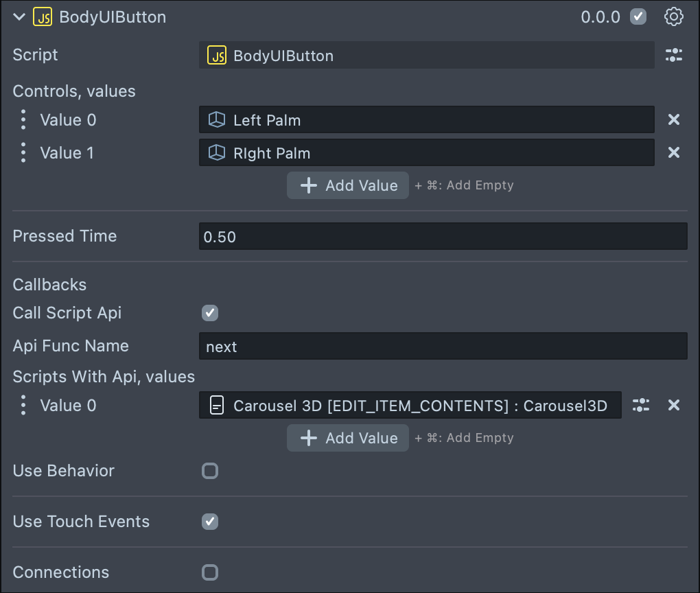Viewport: 700px width, 593px height.
Task: Add a value under Scripts With Api
Action: coord(348,438)
